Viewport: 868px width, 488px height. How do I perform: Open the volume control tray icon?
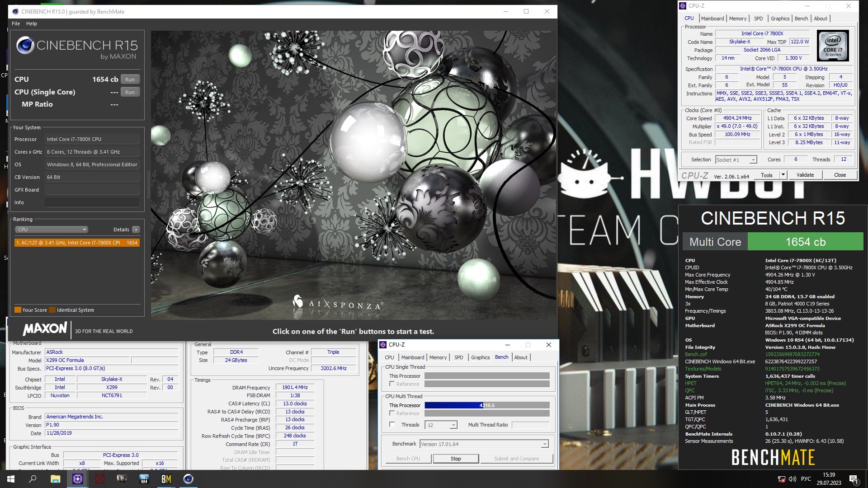793,479
